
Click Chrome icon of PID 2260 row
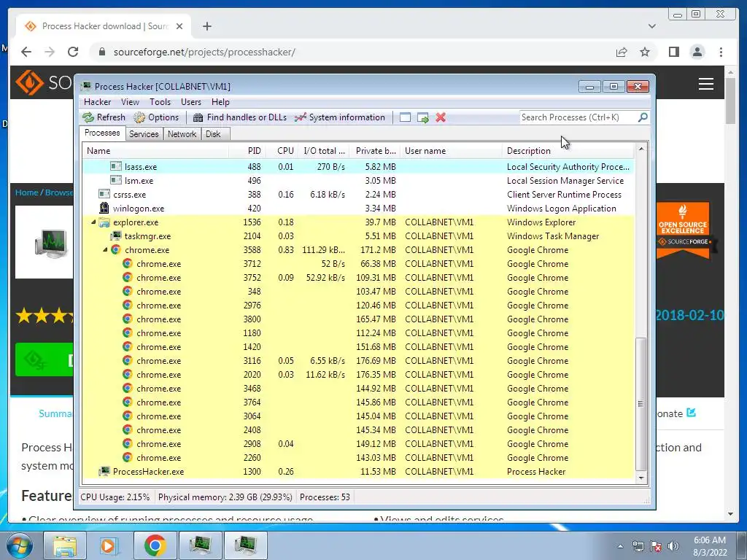(x=127, y=457)
